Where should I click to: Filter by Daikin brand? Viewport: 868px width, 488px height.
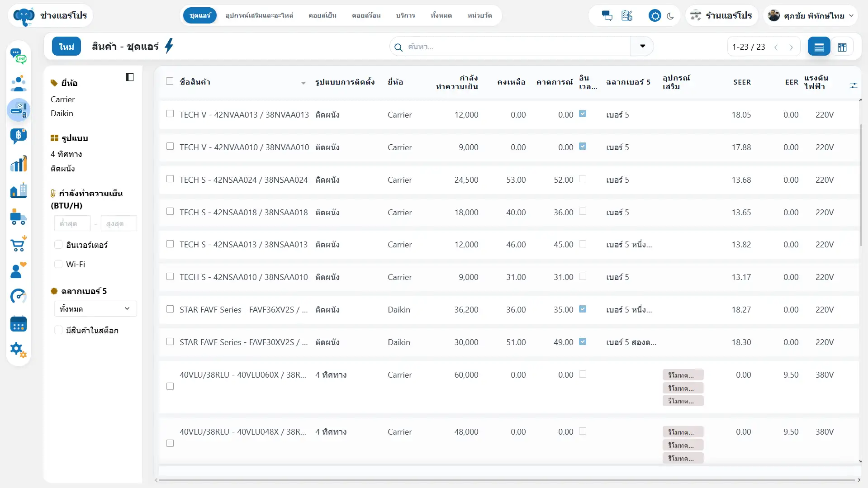point(62,114)
